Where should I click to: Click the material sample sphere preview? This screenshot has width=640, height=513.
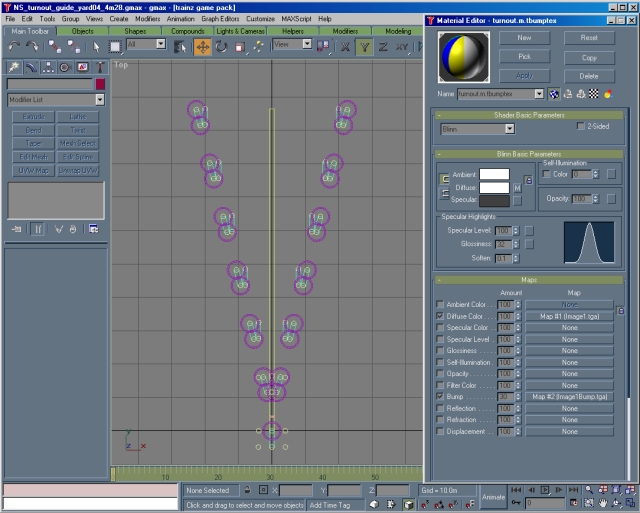pos(464,57)
